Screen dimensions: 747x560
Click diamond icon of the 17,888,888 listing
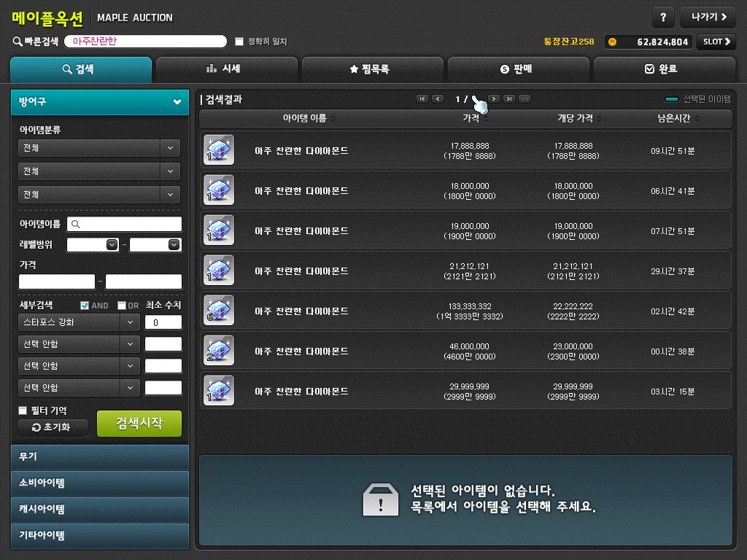tap(219, 150)
